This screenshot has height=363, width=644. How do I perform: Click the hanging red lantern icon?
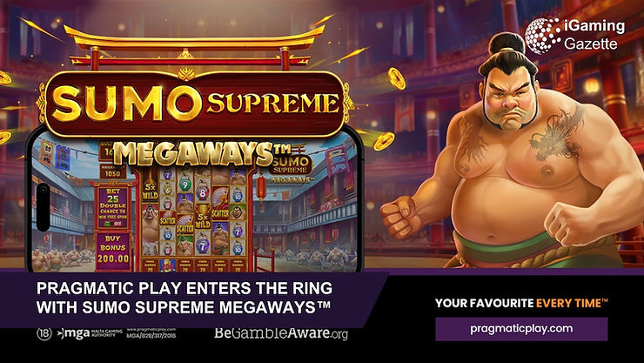click(261, 187)
